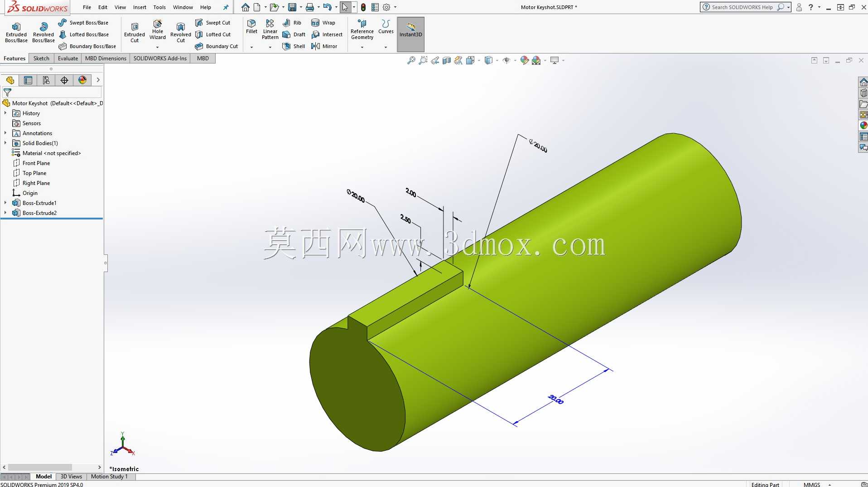This screenshot has height=487, width=868.
Task: Open the Reference Geometry dropdown arrow
Action: [x=362, y=47]
